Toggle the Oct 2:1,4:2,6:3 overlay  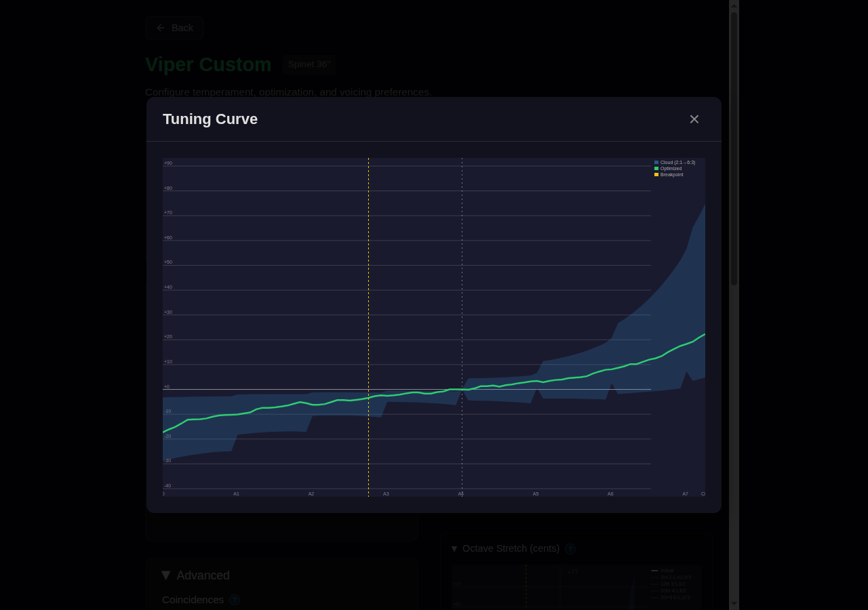[675, 577]
